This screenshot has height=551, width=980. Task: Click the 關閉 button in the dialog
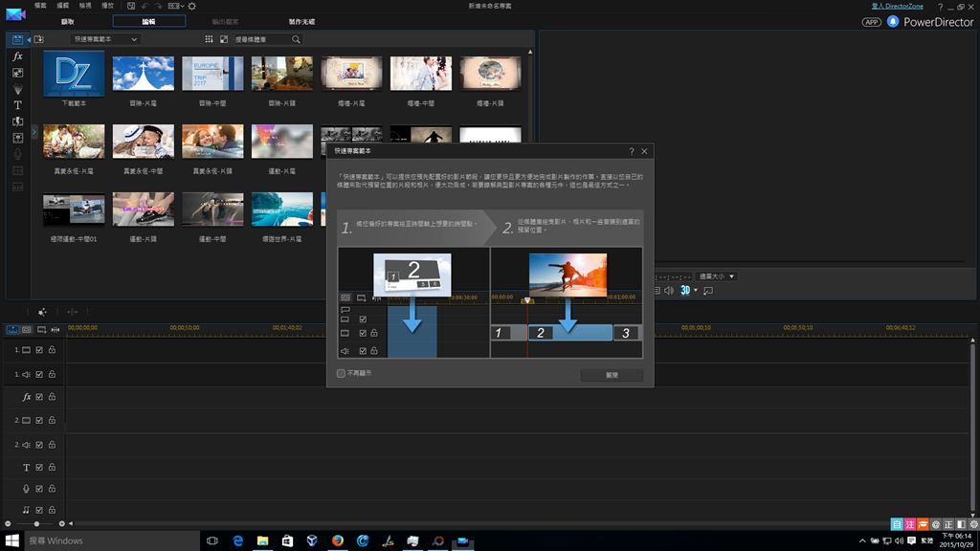click(612, 375)
